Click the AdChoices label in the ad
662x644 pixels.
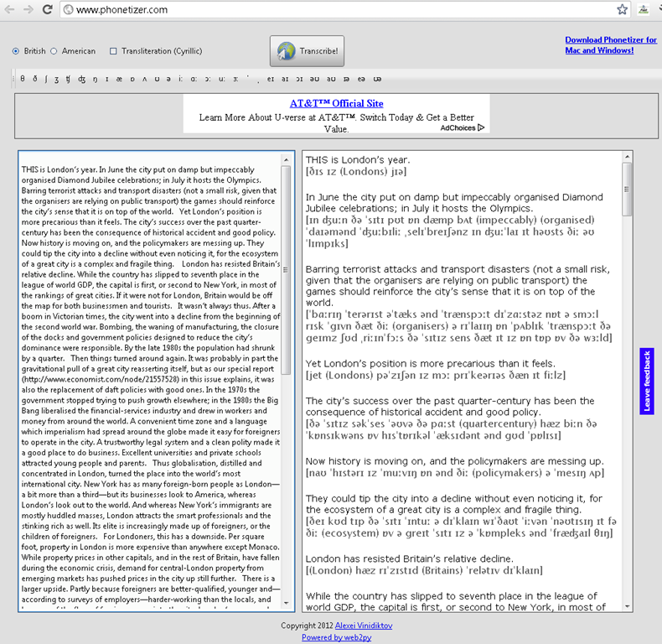pos(460,128)
